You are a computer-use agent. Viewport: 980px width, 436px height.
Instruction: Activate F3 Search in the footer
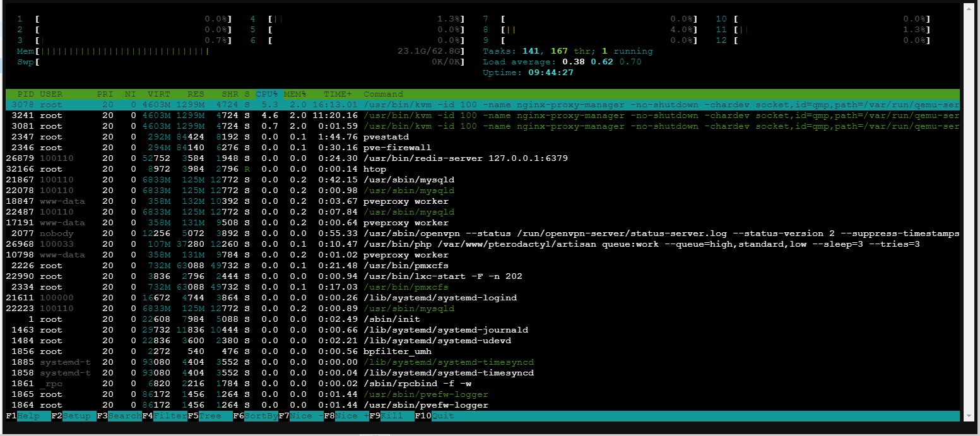[x=119, y=416]
